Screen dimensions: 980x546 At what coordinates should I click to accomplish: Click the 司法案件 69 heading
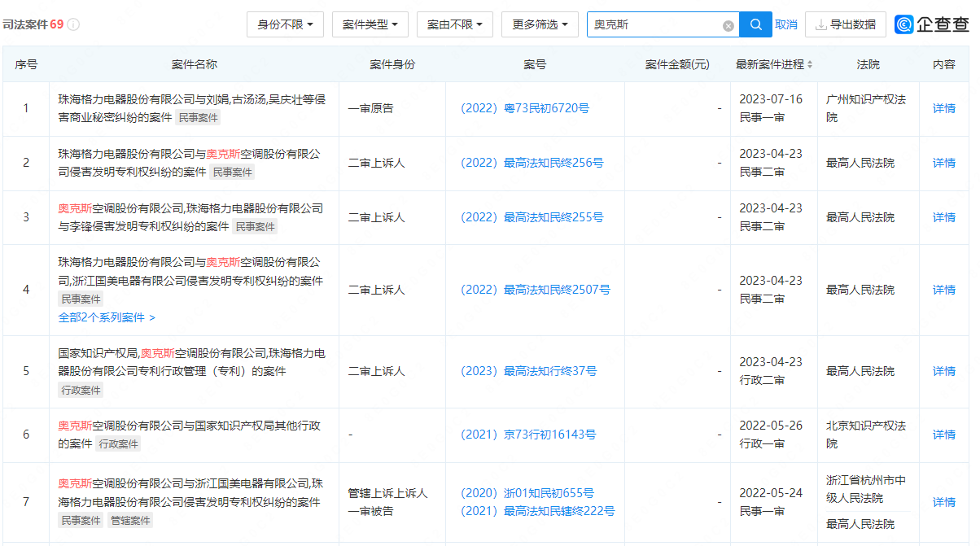(x=33, y=24)
